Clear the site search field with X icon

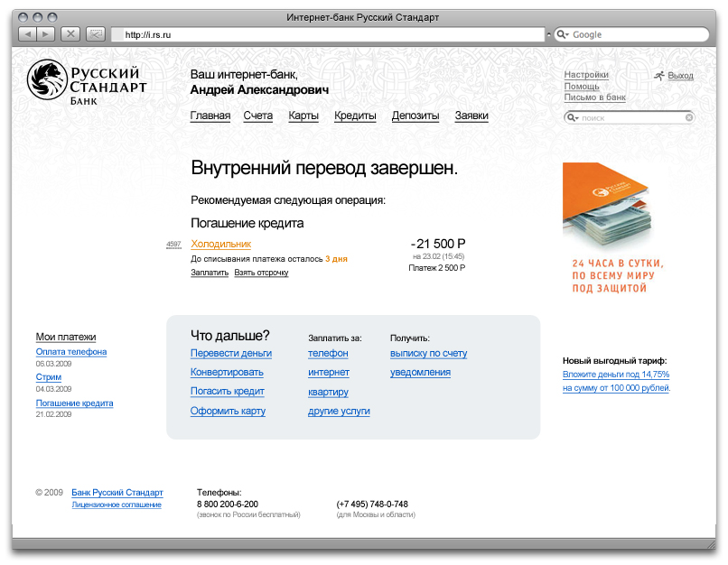coord(689,117)
